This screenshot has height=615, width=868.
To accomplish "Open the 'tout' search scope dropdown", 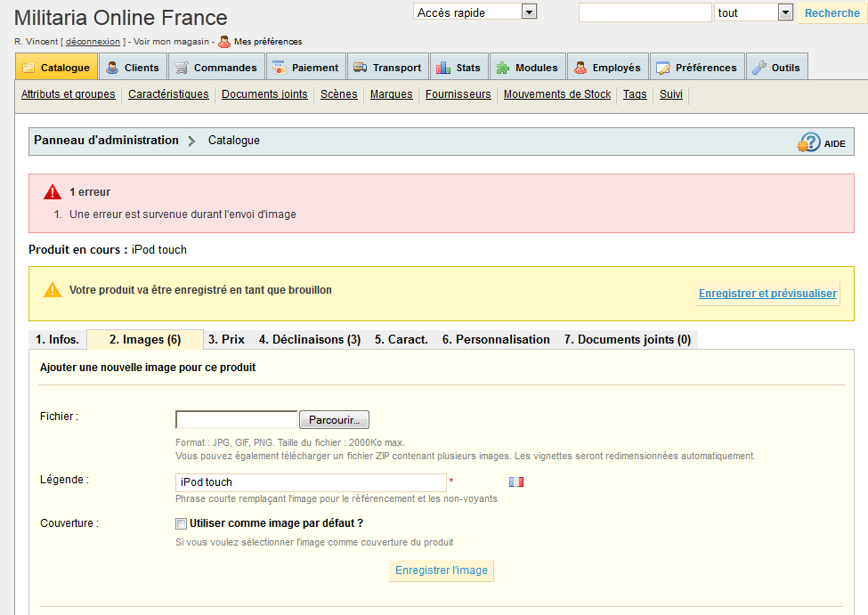I will click(753, 12).
